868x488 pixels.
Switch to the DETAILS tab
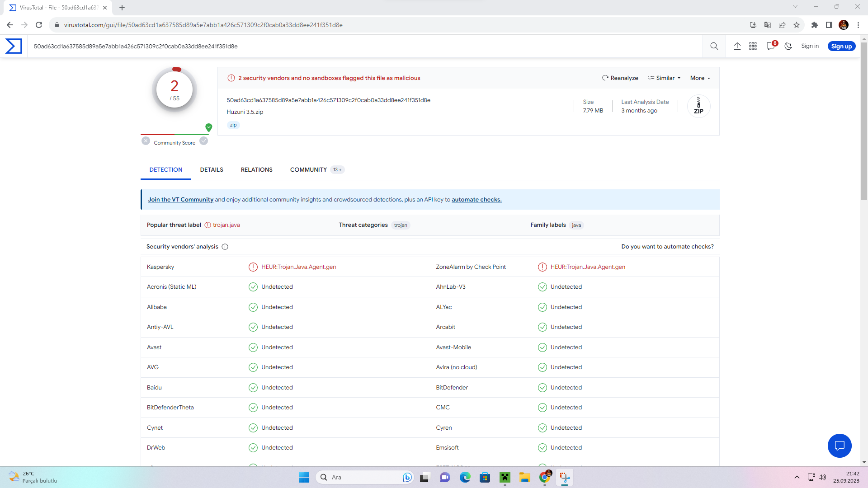point(212,170)
